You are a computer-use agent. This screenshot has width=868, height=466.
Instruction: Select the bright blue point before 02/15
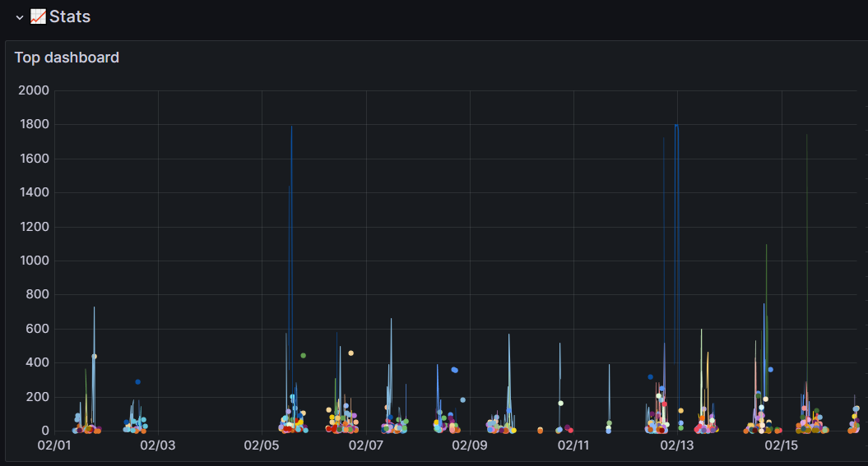coord(771,369)
